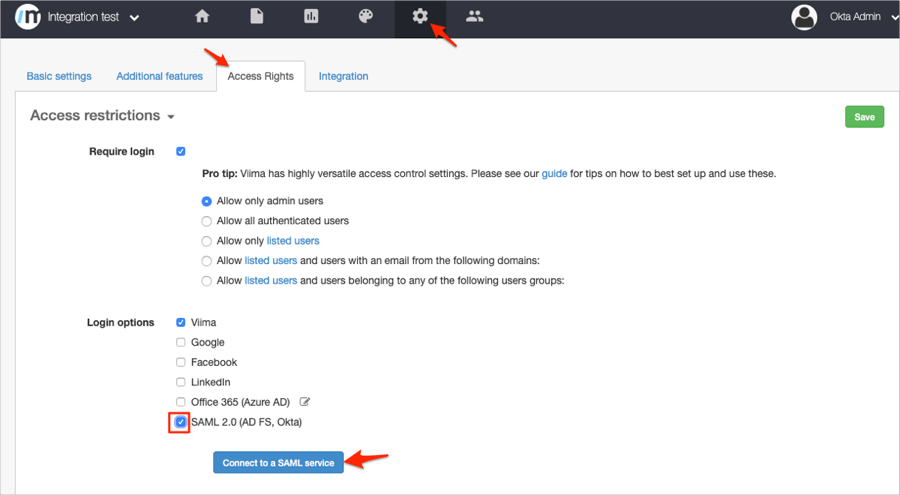Click the Viima logo icon
The width and height of the screenshot is (900, 495).
coord(28,17)
